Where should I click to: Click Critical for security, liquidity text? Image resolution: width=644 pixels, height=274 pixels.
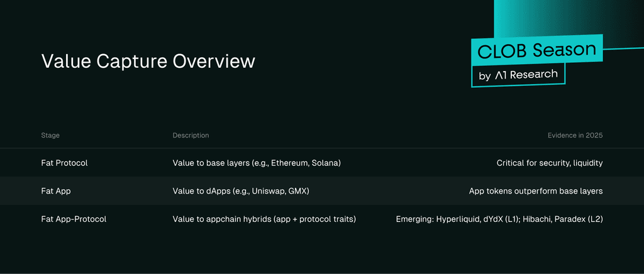(550, 163)
